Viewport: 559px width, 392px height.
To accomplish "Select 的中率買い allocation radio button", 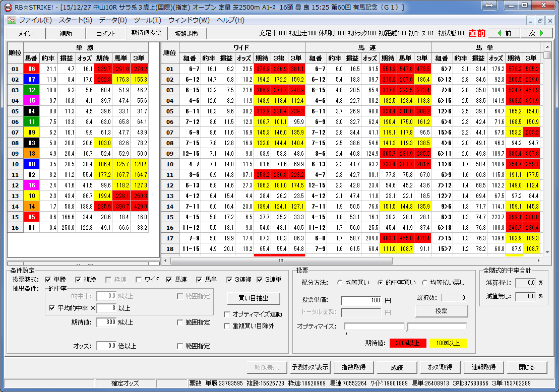I will (381, 283).
